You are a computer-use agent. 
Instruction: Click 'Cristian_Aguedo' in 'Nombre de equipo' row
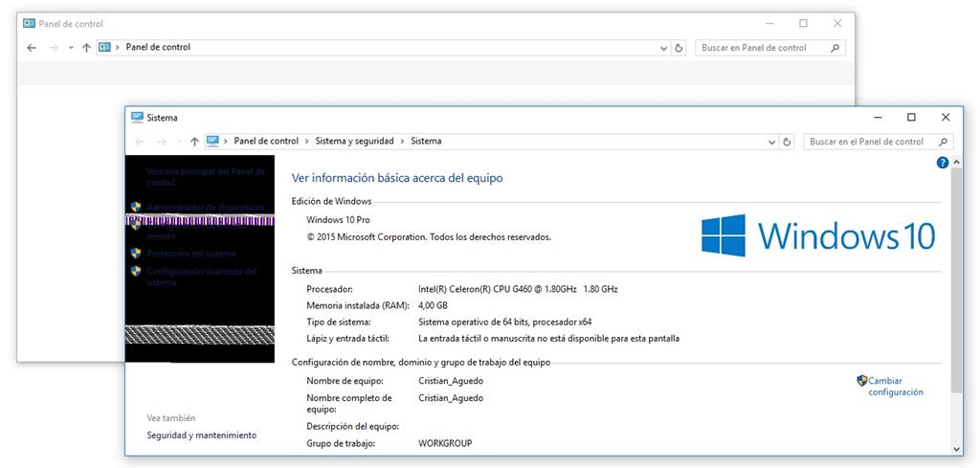tap(451, 381)
